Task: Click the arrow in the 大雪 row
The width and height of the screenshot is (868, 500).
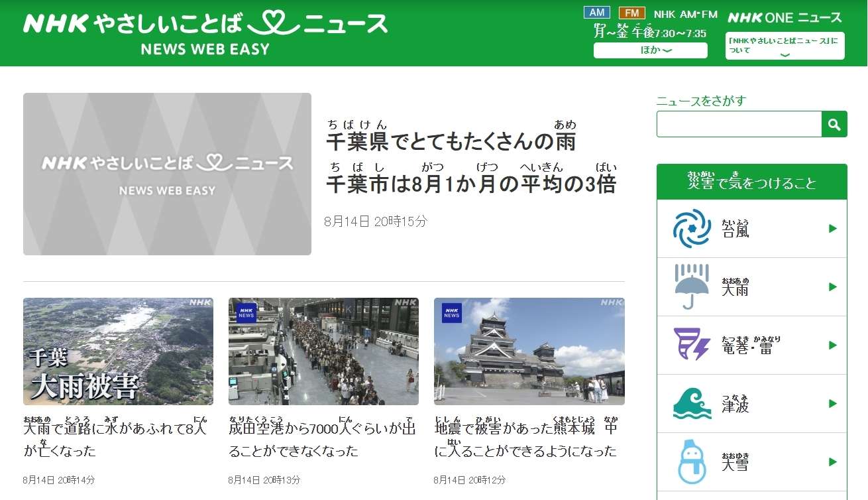Action: click(833, 462)
